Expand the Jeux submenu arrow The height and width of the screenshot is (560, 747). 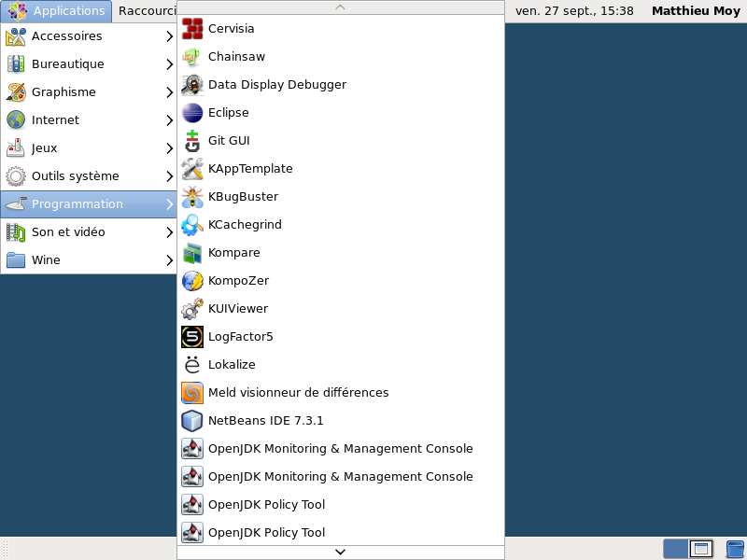(x=169, y=148)
